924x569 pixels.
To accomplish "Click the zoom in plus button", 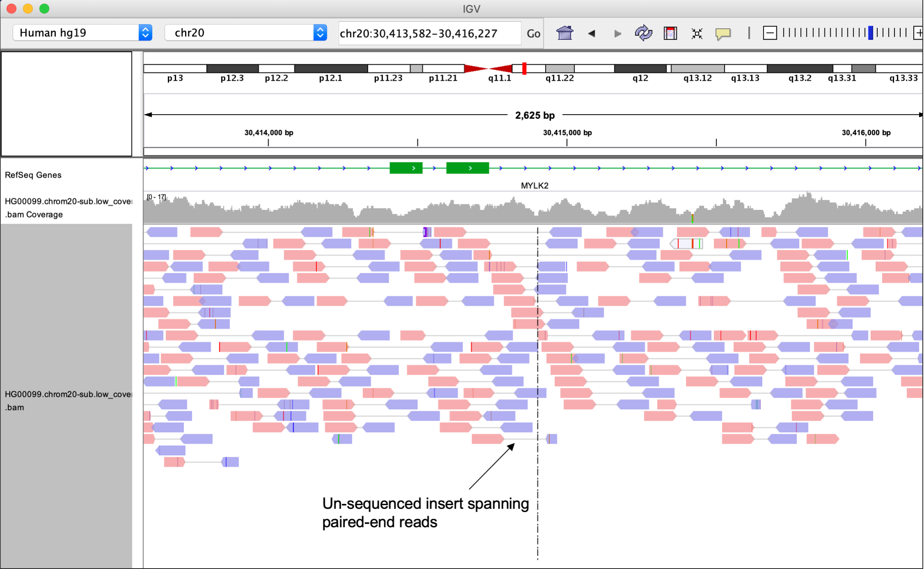I will [x=919, y=33].
